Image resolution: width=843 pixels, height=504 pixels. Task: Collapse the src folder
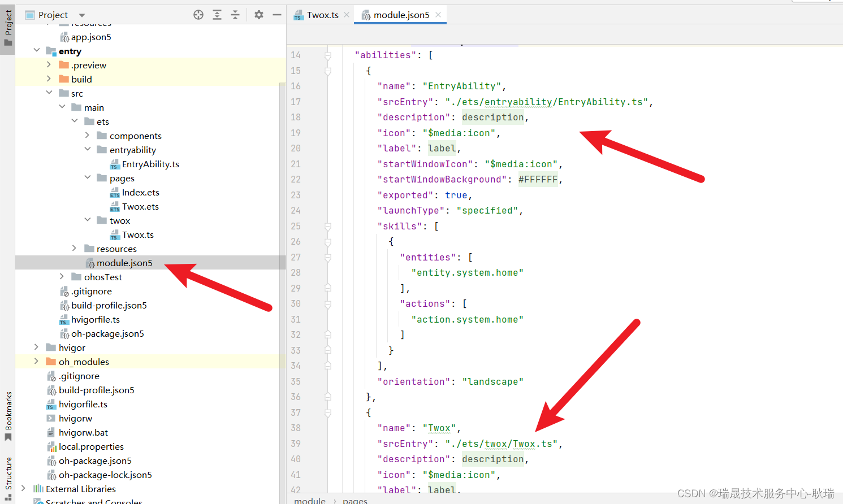pos(49,93)
